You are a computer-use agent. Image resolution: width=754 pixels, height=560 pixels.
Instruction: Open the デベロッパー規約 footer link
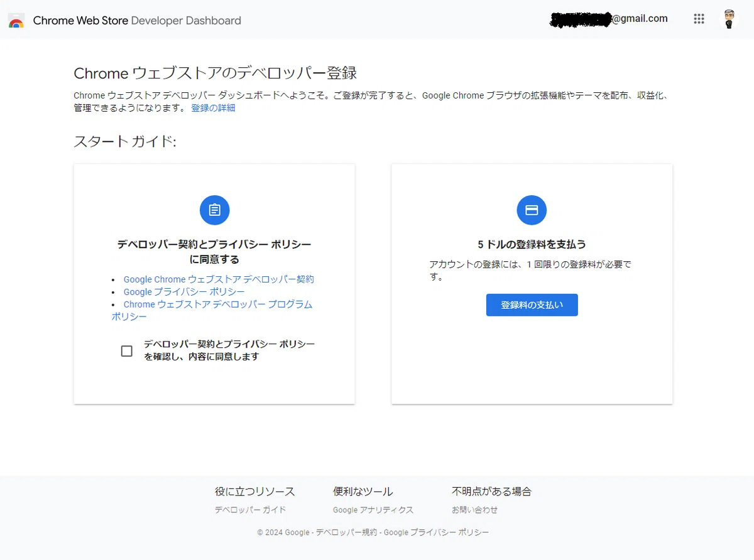click(x=346, y=532)
